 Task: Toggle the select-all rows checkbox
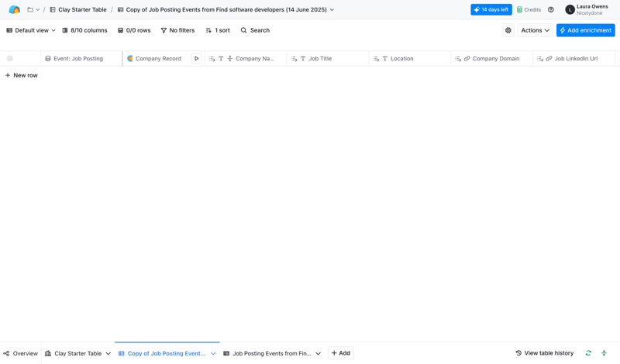tap(10, 59)
